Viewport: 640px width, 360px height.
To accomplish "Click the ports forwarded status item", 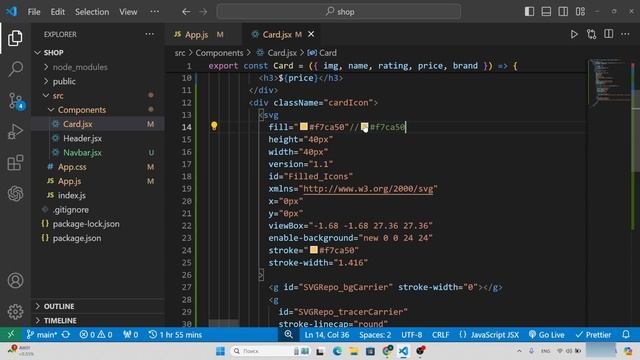I will coord(131,335).
